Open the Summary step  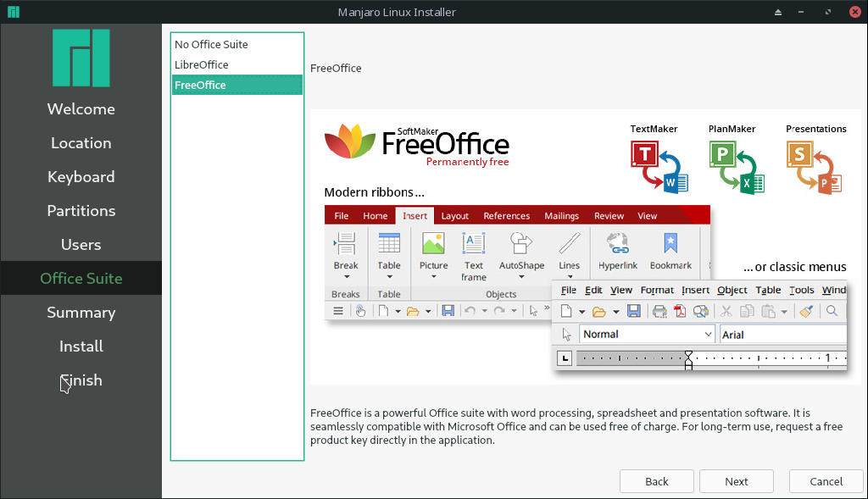tap(81, 312)
